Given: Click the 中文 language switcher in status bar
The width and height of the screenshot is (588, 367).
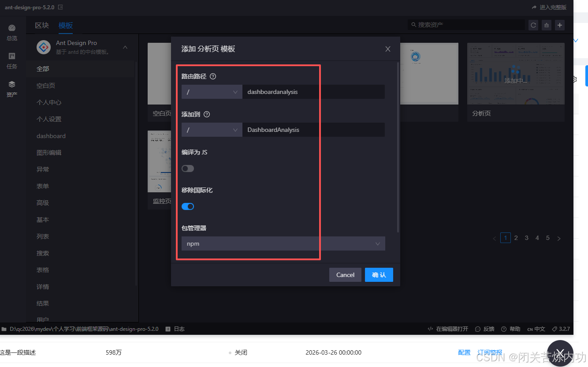Looking at the screenshot, I should click(536, 329).
